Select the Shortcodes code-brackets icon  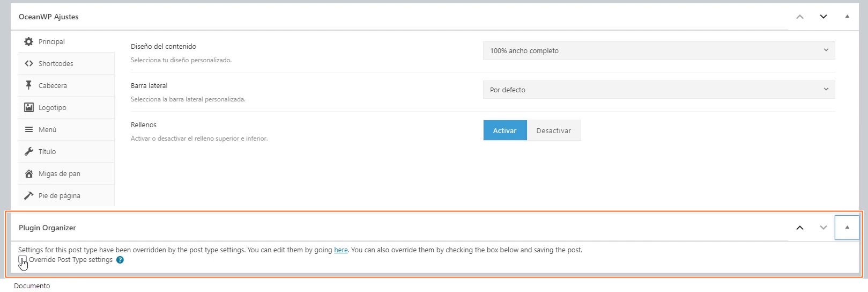(x=28, y=63)
